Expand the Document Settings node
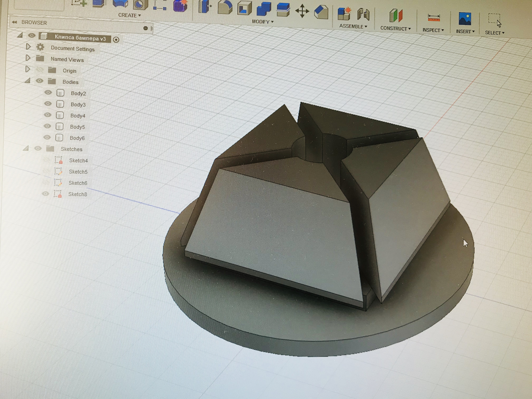532x399 pixels. pos(28,47)
